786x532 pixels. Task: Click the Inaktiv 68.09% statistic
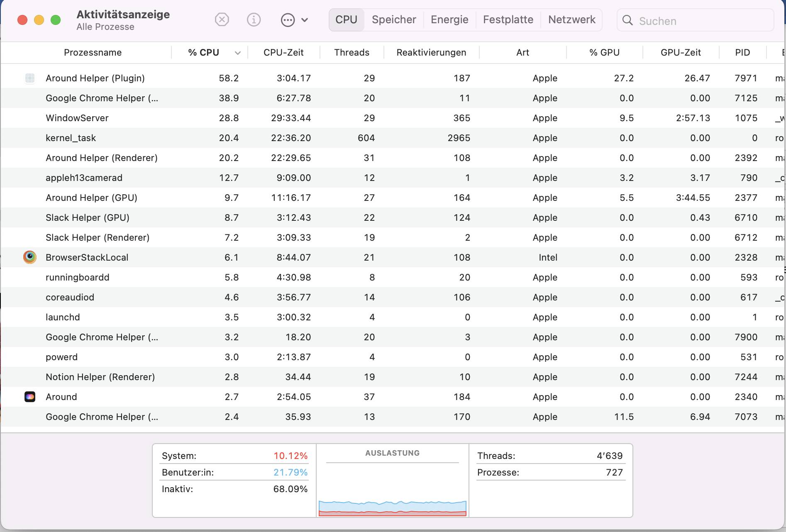pos(234,489)
